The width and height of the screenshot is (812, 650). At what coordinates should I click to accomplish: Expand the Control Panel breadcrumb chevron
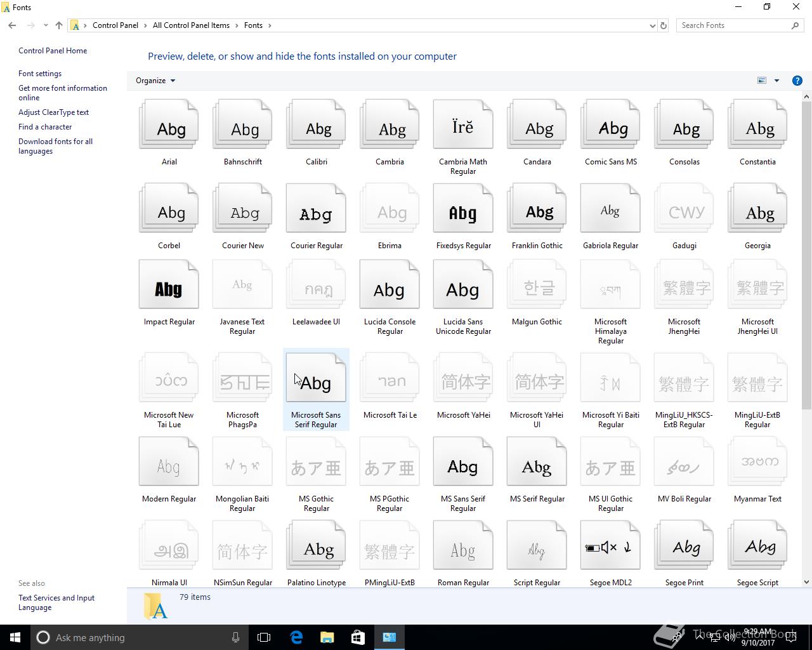[x=145, y=25]
